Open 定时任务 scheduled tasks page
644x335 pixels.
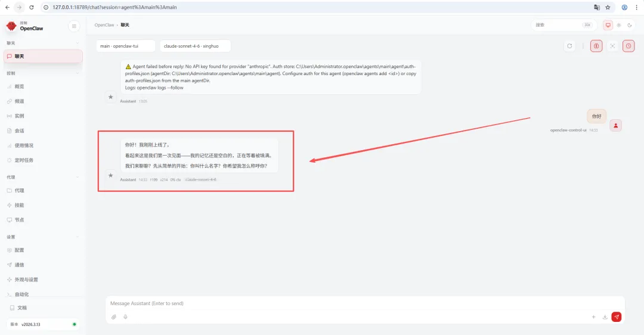tap(43, 160)
